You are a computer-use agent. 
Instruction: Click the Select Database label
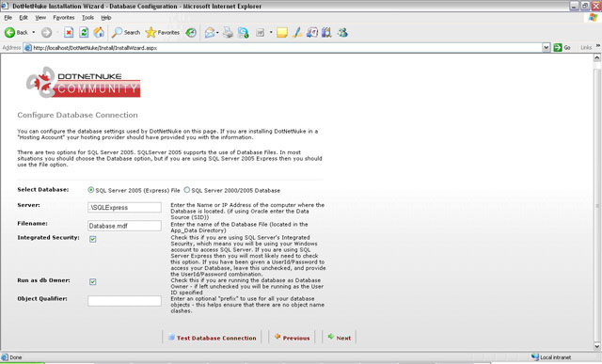click(43, 189)
